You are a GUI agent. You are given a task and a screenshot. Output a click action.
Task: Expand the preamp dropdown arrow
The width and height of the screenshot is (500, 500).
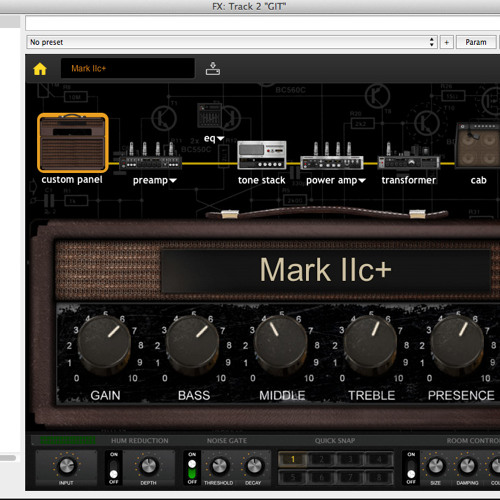click(173, 181)
